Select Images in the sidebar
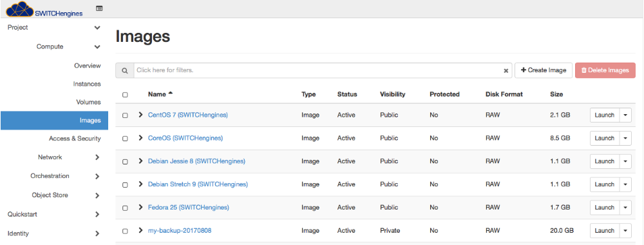Viewport: 644px width, 245px height. pyautogui.click(x=54, y=121)
